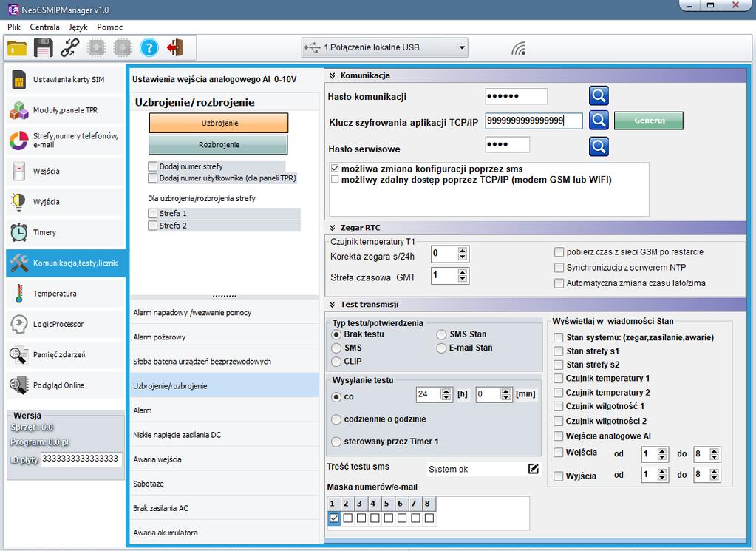The height and width of the screenshot is (551, 756).
Task: Increase Wejścia od spinner value
Action: coord(662,451)
